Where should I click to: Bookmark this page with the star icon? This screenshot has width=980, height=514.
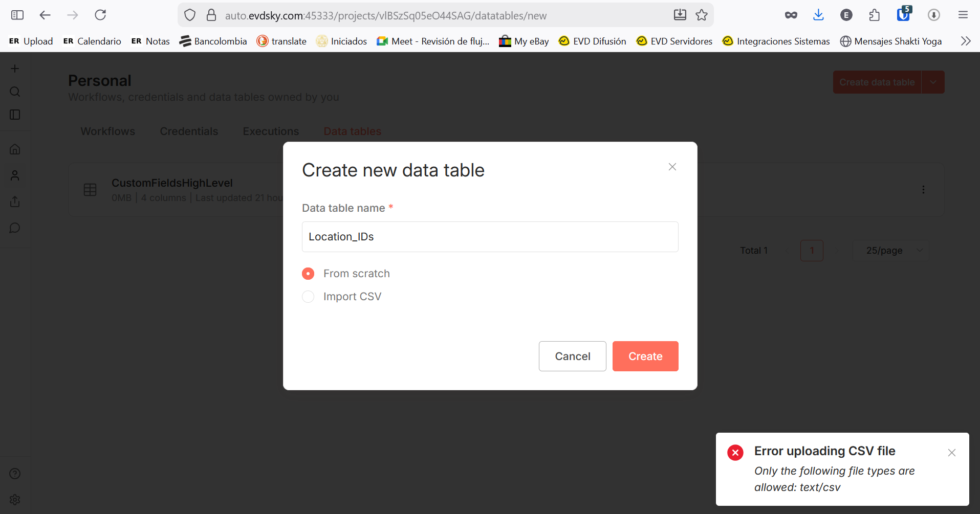click(x=702, y=15)
